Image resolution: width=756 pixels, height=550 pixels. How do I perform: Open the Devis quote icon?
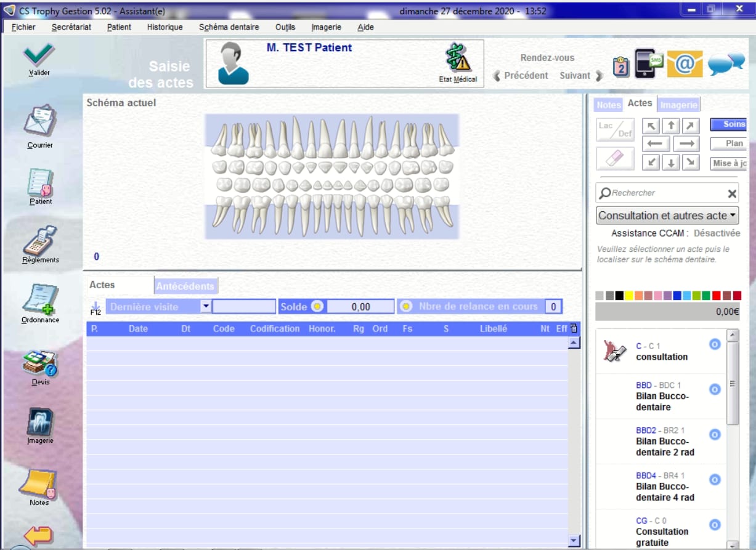click(40, 363)
